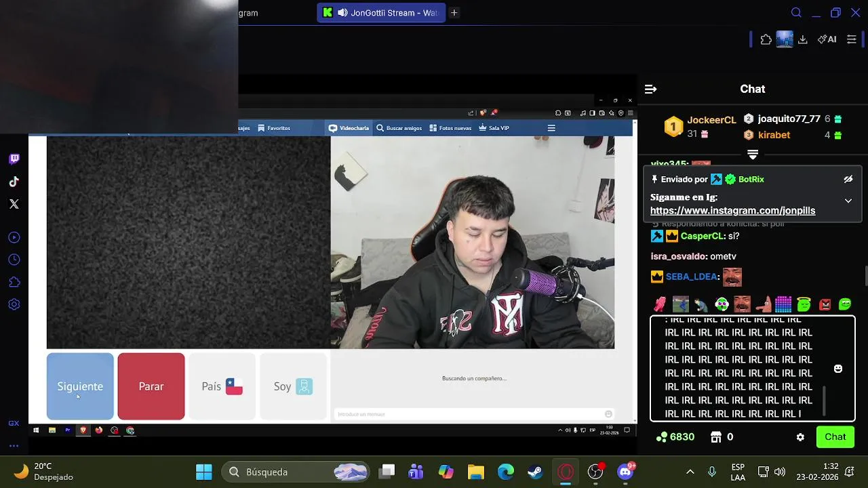Open Discord from the taskbar
The width and height of the screenshot is (868, 488).
tap(625, 472)
